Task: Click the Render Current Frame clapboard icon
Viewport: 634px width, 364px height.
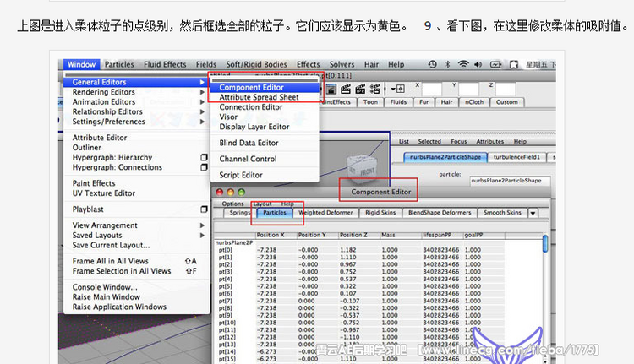Action: [345, 89]
